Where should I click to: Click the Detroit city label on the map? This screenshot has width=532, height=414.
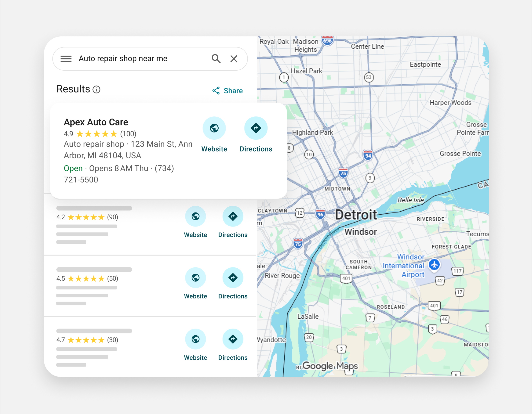coord(356,215)
